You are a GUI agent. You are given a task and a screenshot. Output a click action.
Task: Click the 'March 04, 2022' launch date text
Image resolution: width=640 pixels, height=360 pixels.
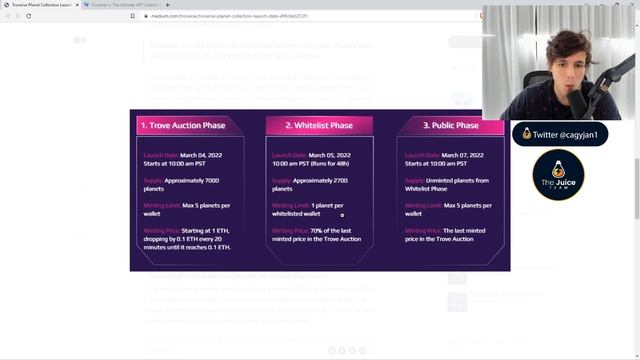pyautogui.click(x=201, y=155)
